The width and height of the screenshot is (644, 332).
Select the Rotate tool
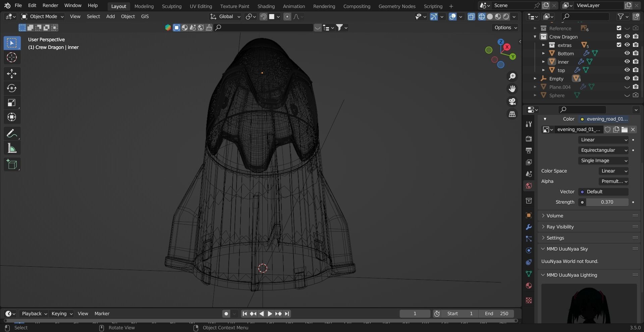(12, 88)
